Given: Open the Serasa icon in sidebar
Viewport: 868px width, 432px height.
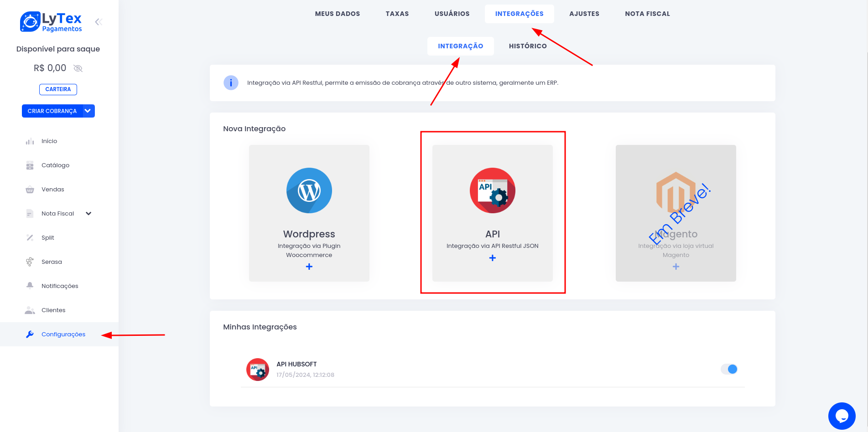Looking at the screenshot, I should (30, 262).
